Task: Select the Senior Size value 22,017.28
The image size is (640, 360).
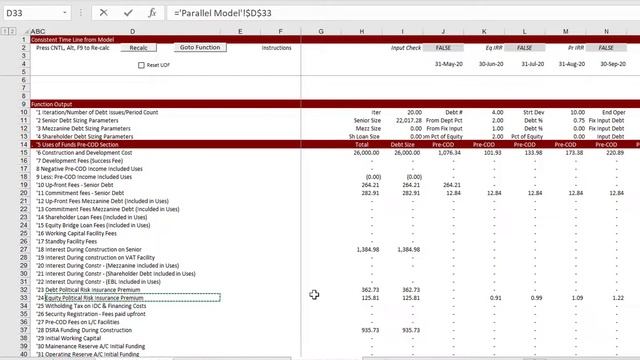Action: tap(409, 120)
